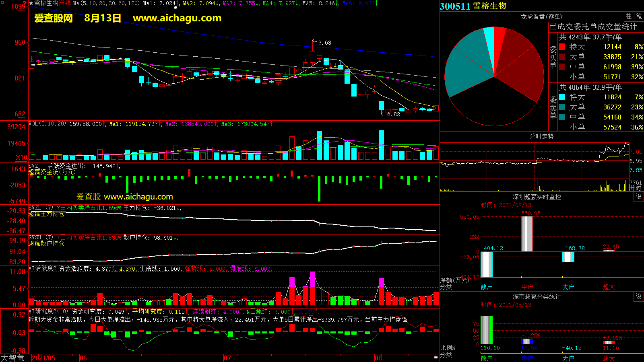Switch pie view to 柱 bar mode
Viewport: 644px width, 362px height.
[x=629, y=16]
